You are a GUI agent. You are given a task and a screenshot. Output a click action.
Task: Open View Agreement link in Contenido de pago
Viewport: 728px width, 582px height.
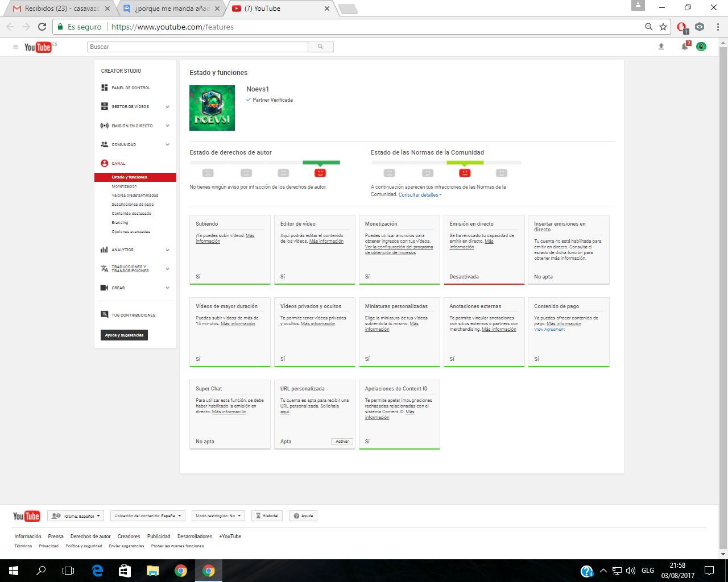(549, 330)
